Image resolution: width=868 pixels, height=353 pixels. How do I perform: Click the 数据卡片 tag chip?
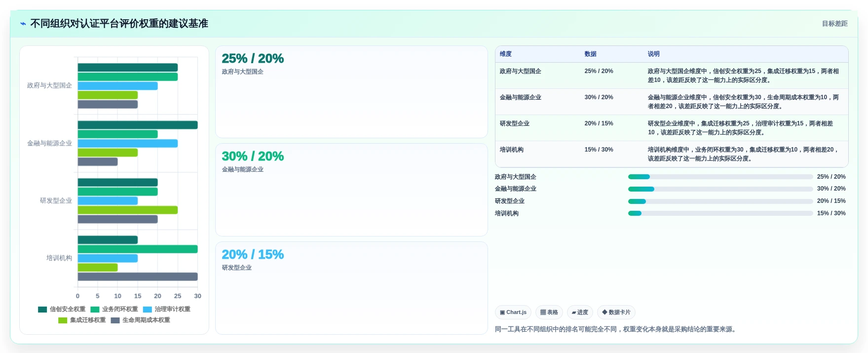tap(616, 312)
